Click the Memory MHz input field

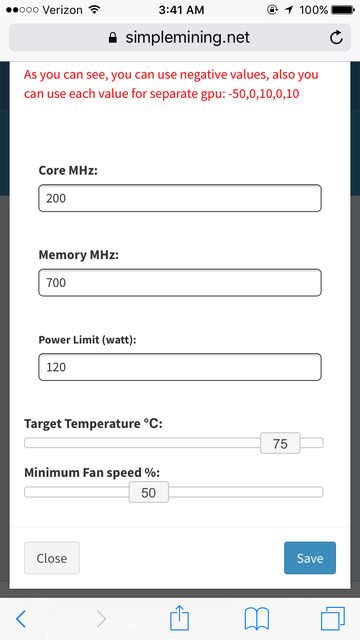[180, 282]
